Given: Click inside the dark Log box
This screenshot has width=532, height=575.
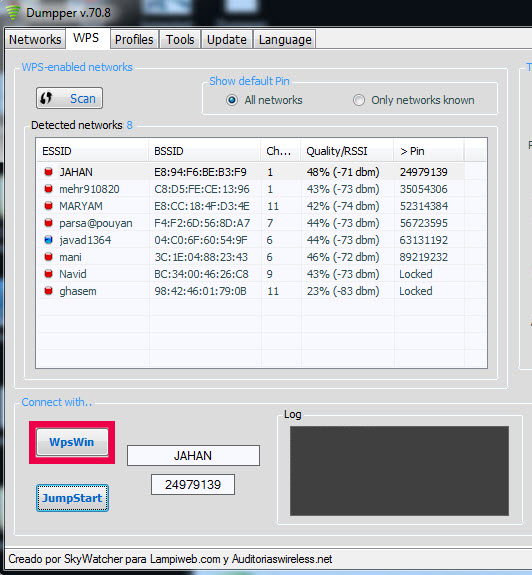Looking at the screenshot, I should [399, 471].
